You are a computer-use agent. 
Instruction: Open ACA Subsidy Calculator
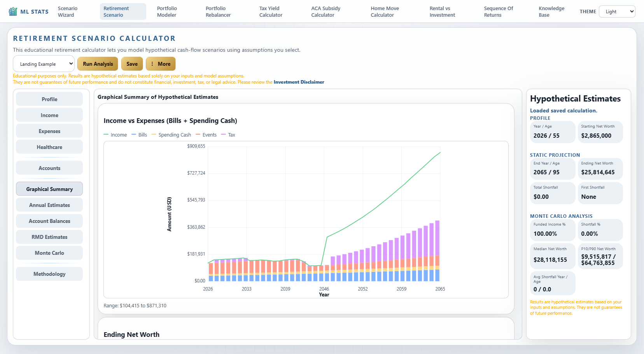pos(325,12)
